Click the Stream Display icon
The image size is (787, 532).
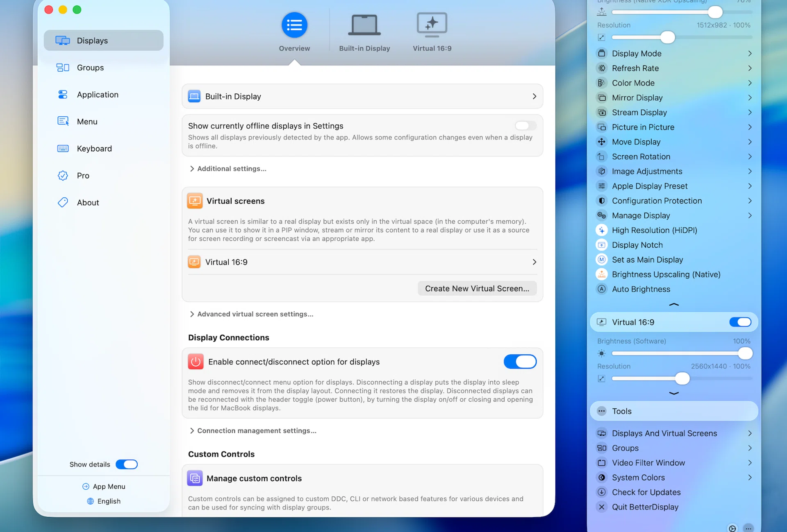(x=601, y=112)
